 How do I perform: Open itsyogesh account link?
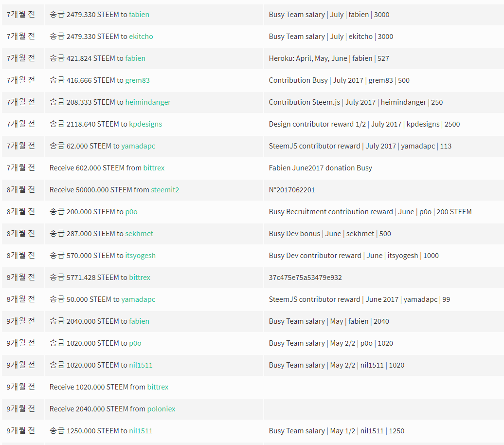point(140,256)
